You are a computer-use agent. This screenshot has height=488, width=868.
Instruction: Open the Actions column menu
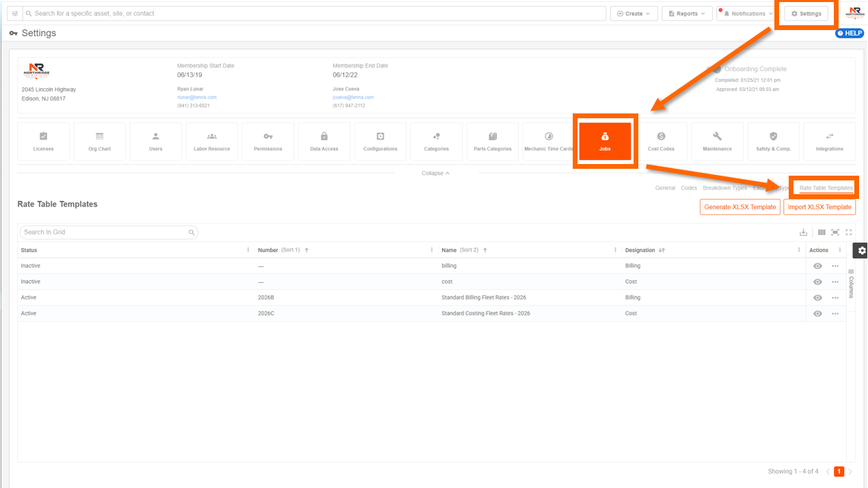click(840, 250)
